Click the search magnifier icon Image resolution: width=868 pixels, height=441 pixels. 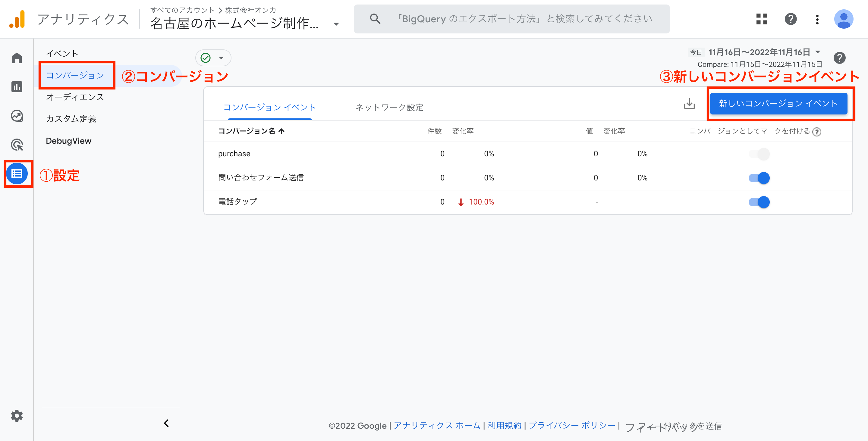(375, 19)
